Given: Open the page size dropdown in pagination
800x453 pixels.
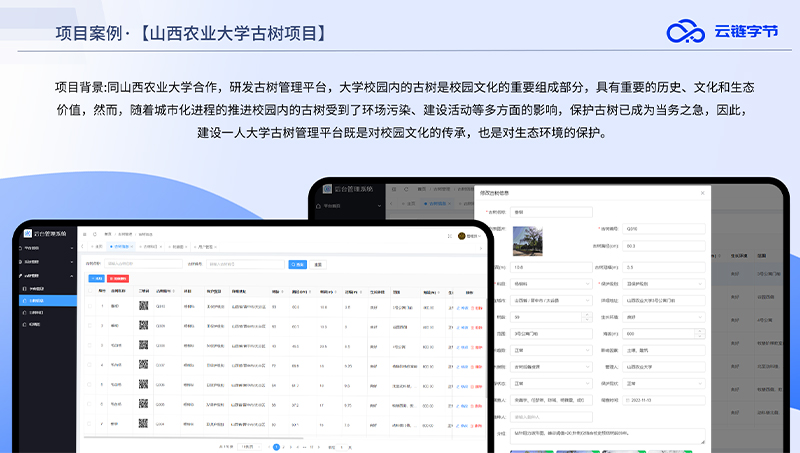Looking at the screenshot, I should click(249, 447).
